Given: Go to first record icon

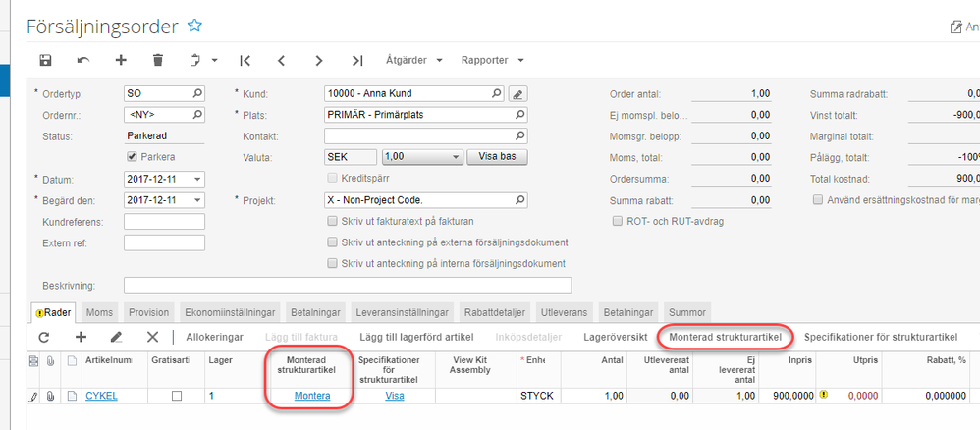Looking at the screenshot, I should [245, 60].
